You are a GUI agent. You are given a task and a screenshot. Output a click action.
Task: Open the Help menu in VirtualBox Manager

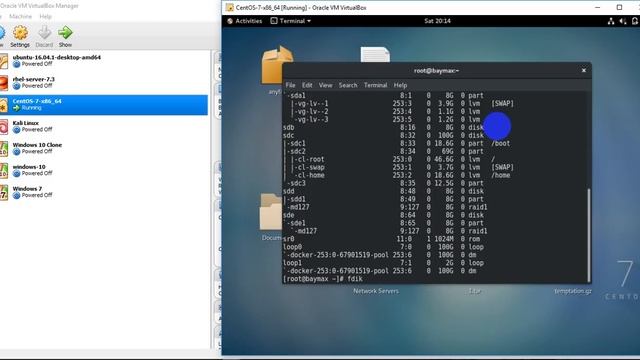[45, 16]
